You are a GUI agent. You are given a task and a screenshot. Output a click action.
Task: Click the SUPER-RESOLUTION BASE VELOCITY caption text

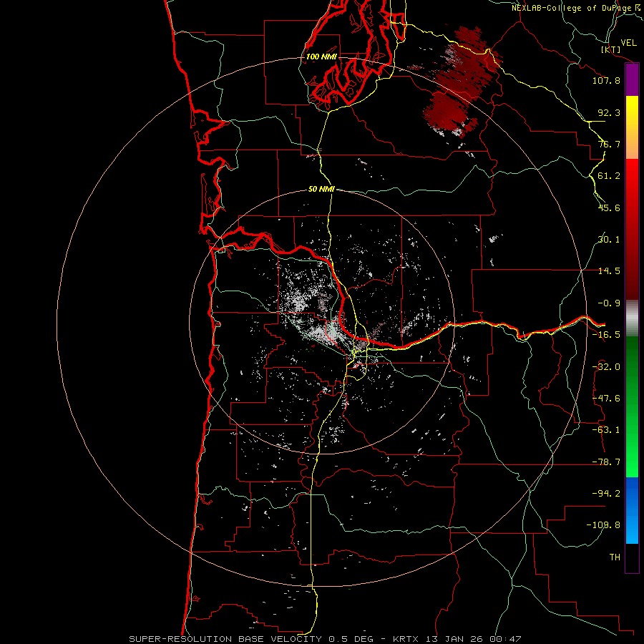(227, 639)
